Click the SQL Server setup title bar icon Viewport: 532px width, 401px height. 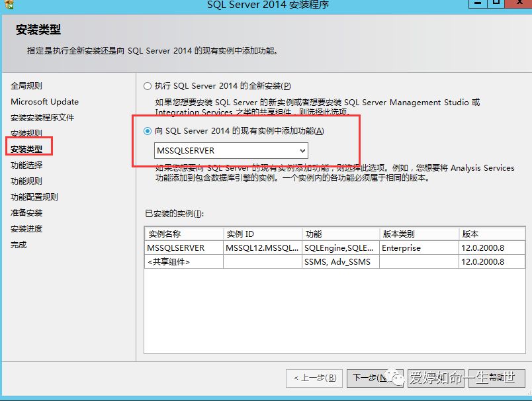tap(9, 4)
